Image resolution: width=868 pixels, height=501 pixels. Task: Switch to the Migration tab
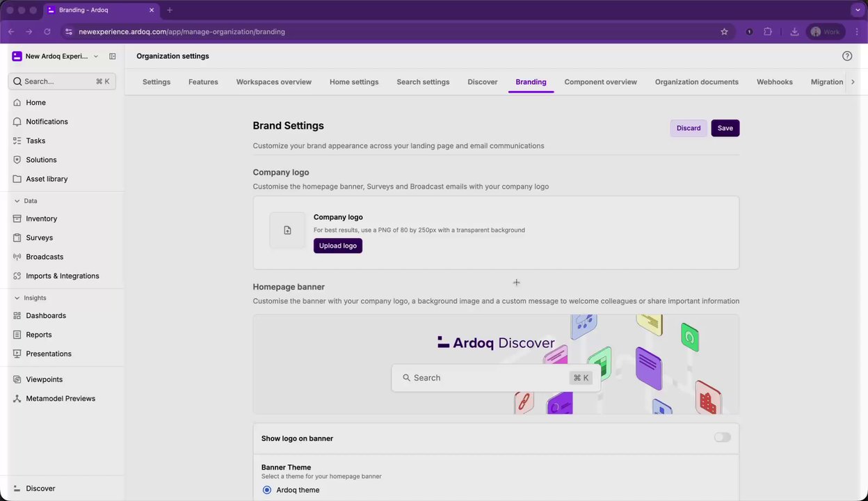[x=827, y=82]
